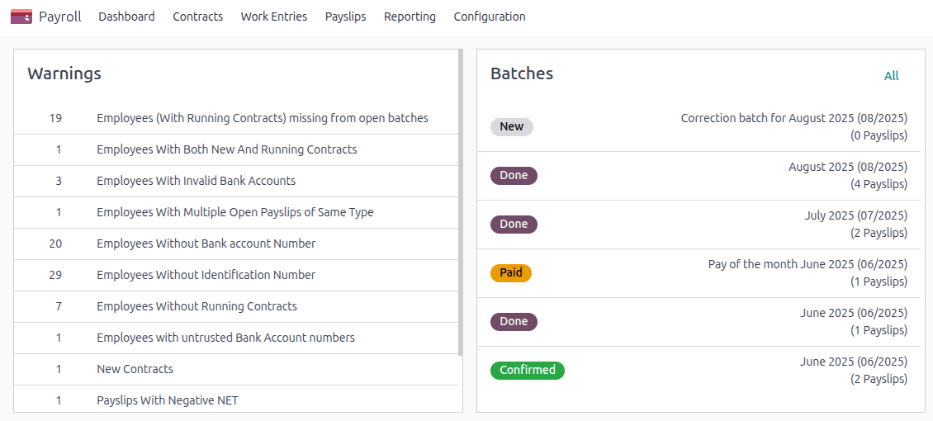The width and height of the screenshot is (933, 421).
Task: Open the Reporting menu
Action: [410, 17]
